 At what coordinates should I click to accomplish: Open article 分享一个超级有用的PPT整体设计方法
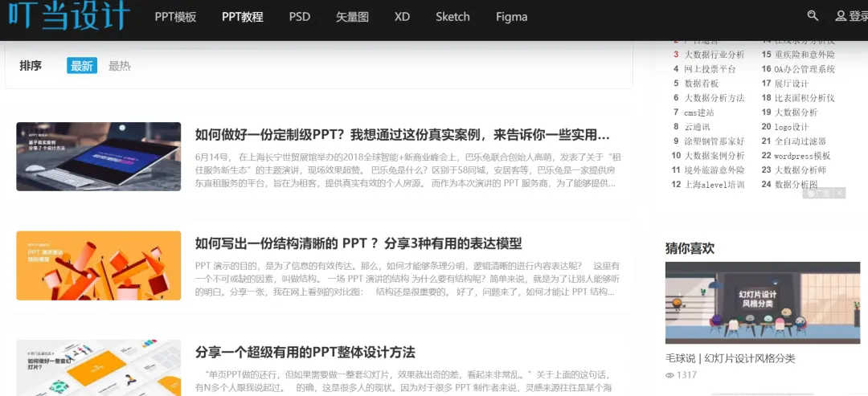(x=305, y=352)
